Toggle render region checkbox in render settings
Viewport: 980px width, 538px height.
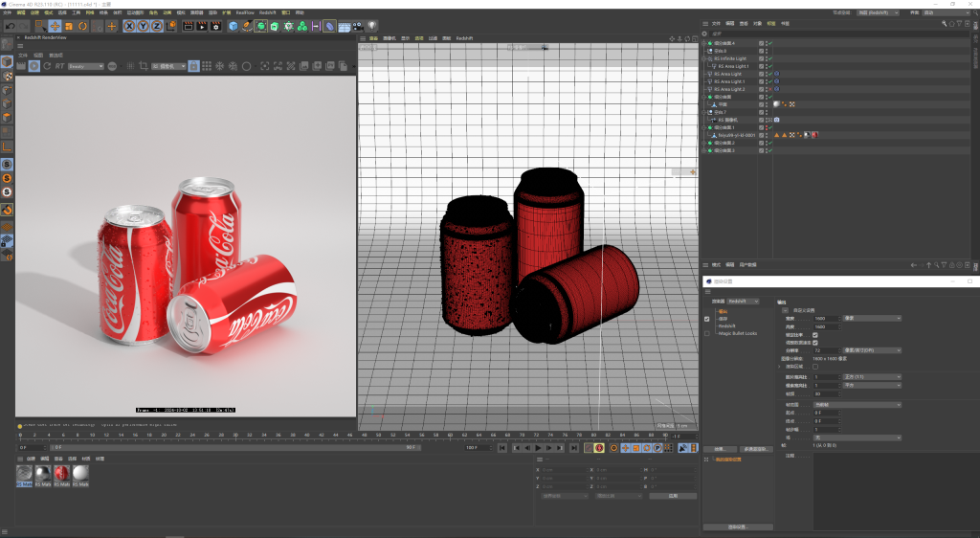(815, 366)
